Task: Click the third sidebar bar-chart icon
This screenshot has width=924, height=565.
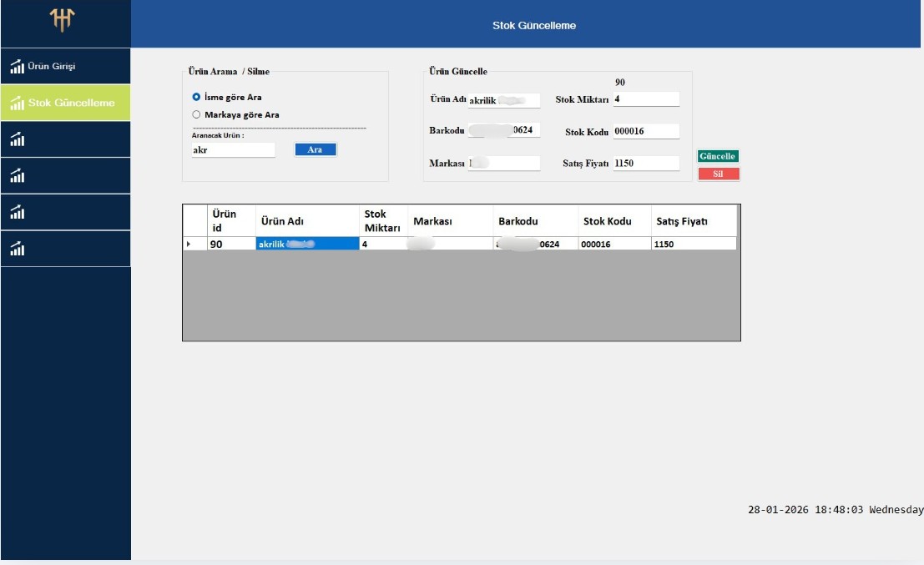Action: (x=18, y=139)
